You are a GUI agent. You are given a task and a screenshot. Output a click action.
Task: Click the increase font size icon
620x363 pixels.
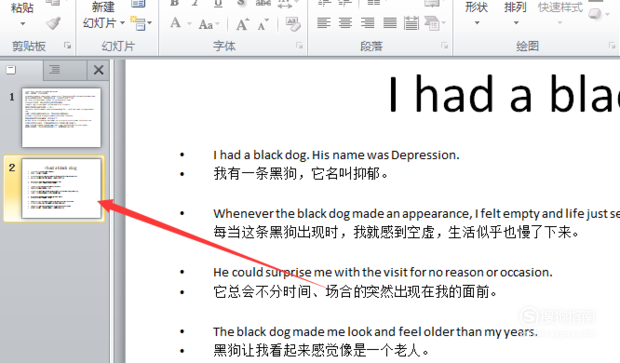pyautogui.click(x=242, y=25)
